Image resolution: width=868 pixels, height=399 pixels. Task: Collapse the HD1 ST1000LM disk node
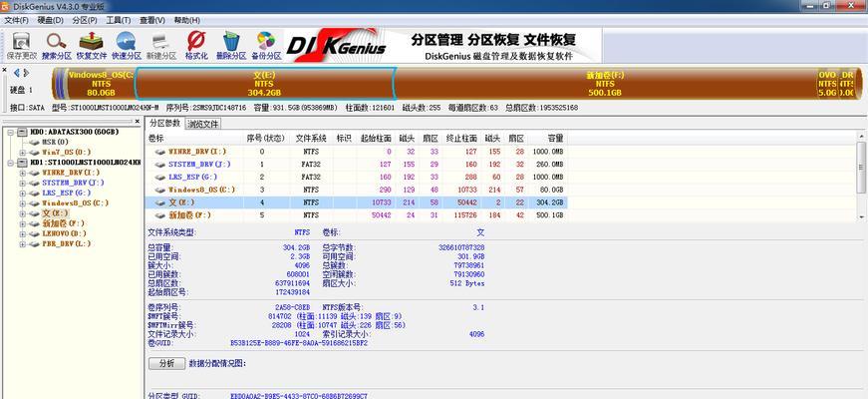coord(11,163)
